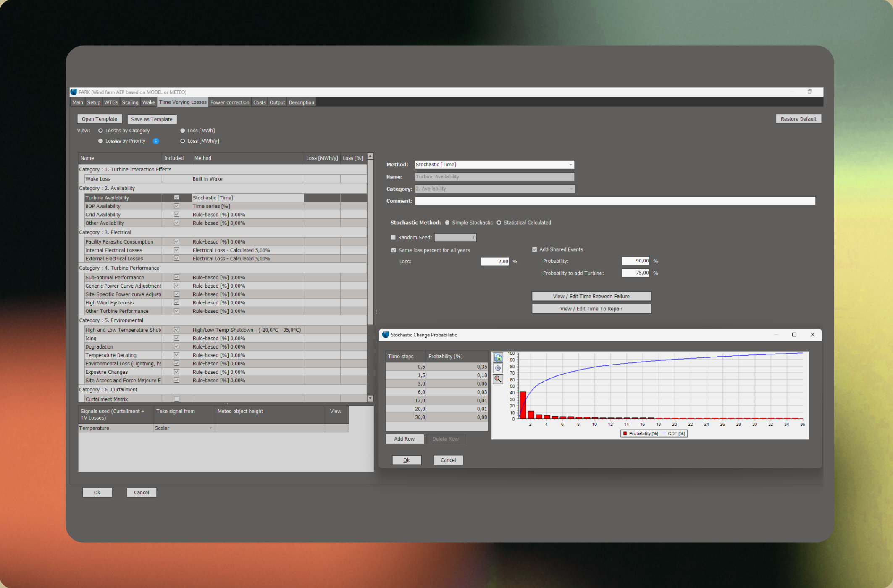
Task: Click loss table scrollbar up arrow
Action: 370,156
